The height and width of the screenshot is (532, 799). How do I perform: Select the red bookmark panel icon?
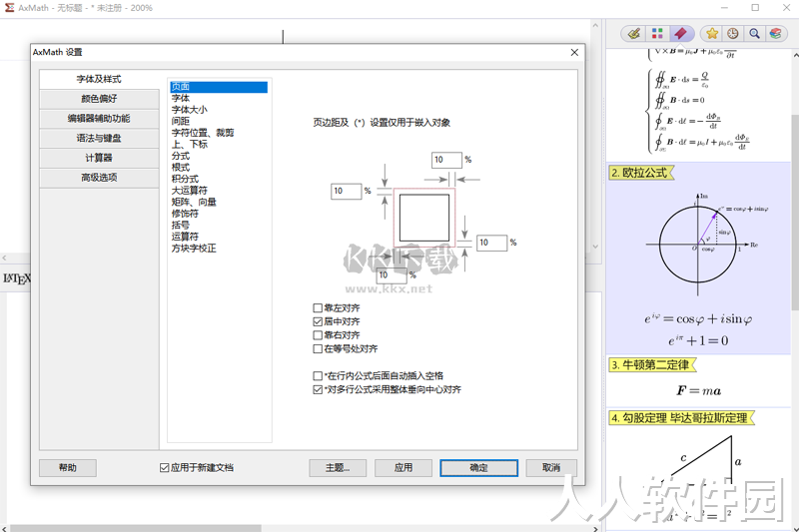pos(680,34)
